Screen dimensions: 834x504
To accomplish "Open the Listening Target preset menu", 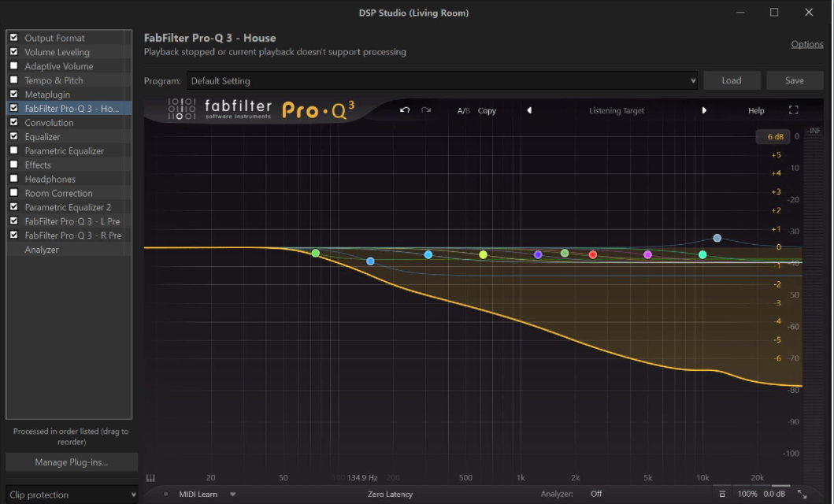I will 617,110.
